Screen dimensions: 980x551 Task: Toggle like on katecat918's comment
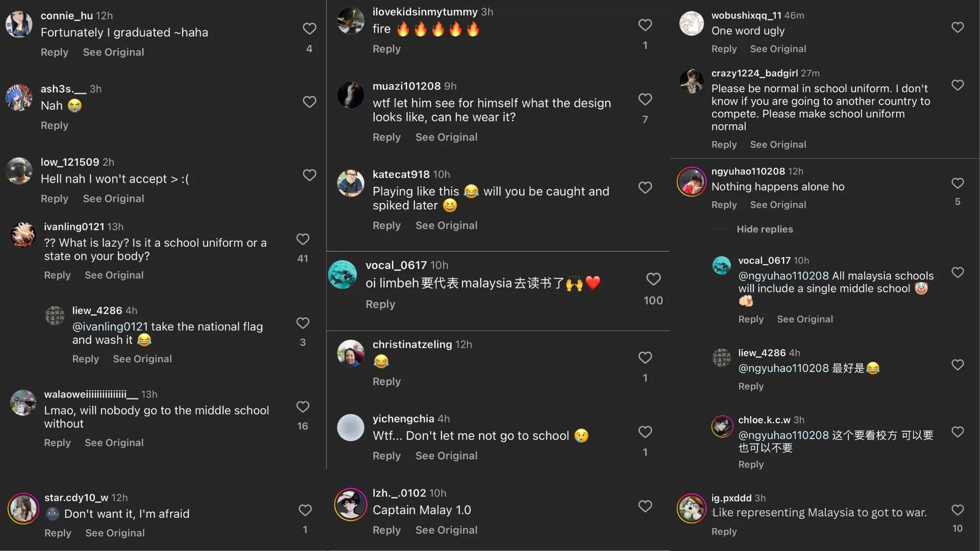pos(645,188)
